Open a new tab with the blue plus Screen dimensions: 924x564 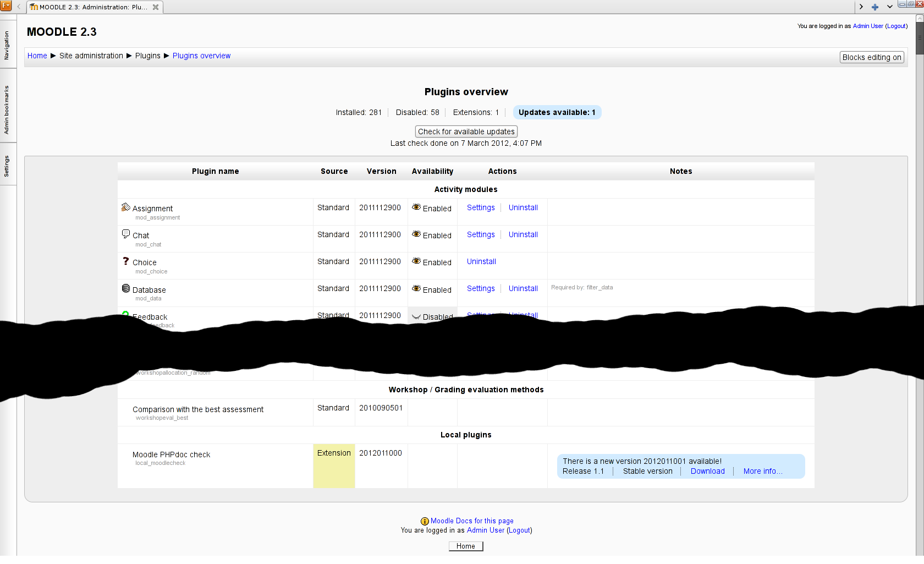875,7
